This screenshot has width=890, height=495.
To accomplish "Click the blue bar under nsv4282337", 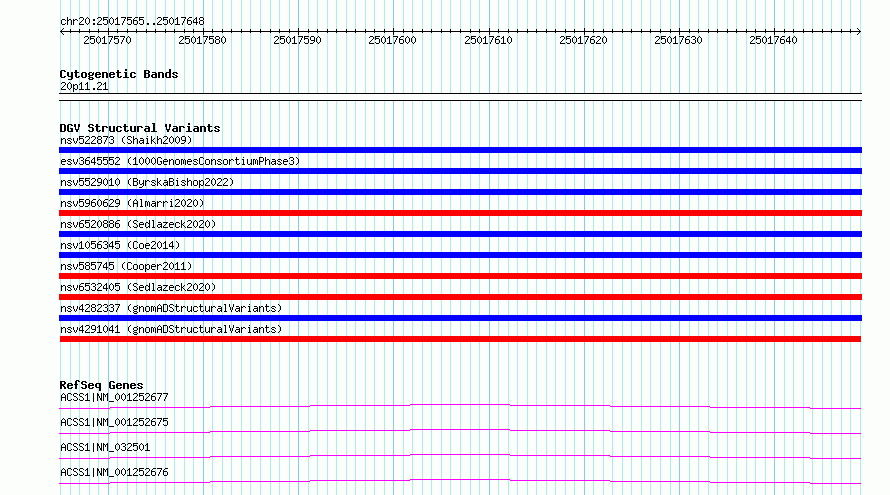I will [x=460, y=318].
